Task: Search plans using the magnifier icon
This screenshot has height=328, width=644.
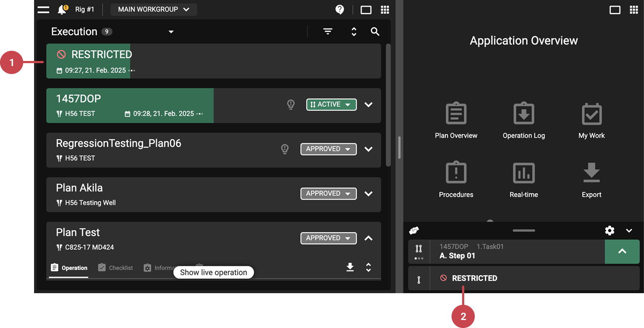Action: coord(375,32)
